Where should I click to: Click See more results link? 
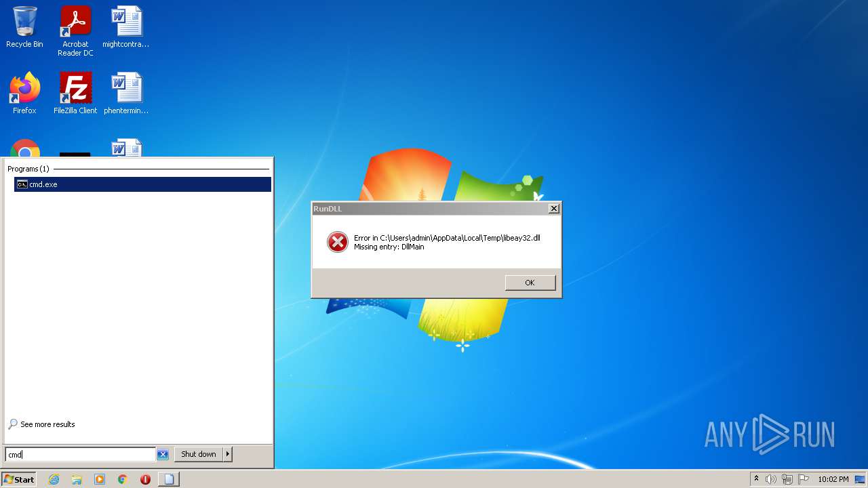click(42, 424)
